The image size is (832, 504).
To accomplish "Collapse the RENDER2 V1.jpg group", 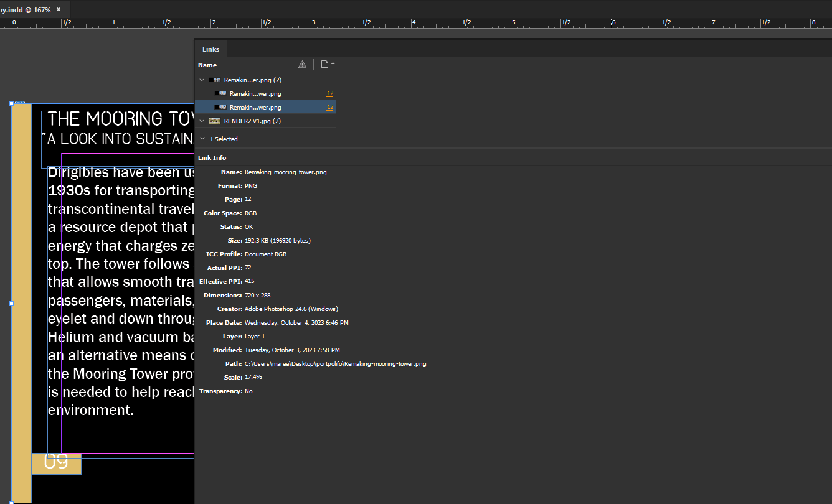I will coord(201,121).
